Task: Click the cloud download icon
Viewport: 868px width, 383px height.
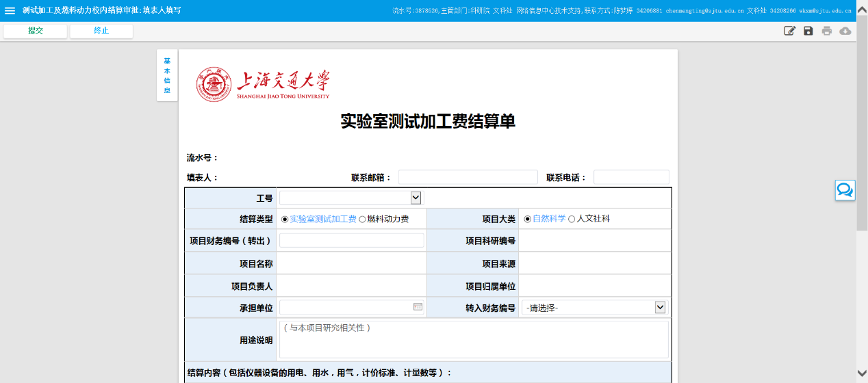Action: tap(845, 31)
